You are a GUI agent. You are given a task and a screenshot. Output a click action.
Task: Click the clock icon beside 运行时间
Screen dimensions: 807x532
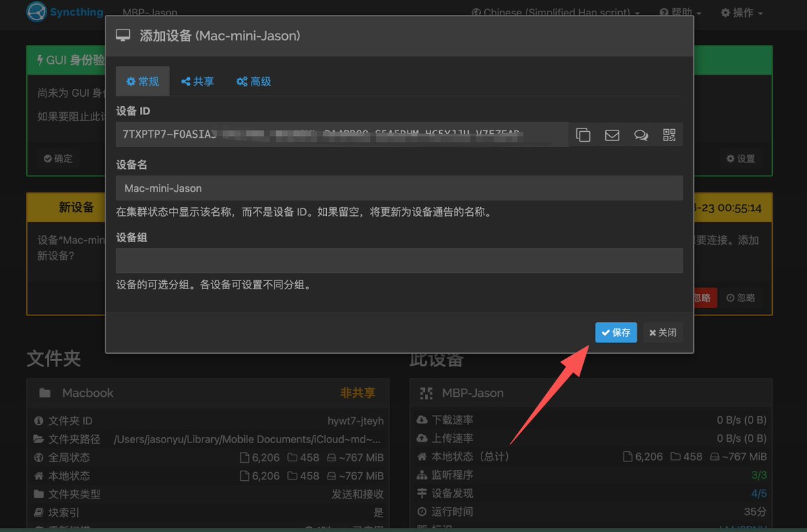[x=422, y=511]
